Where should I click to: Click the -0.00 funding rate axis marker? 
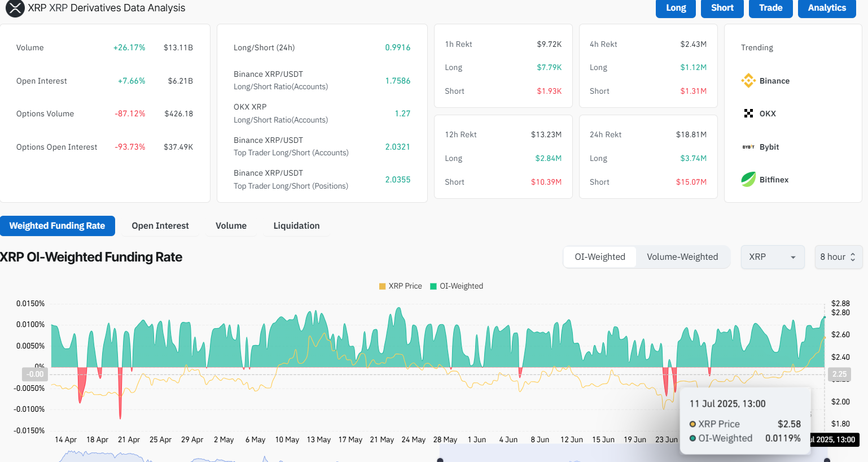click(35, 374)
